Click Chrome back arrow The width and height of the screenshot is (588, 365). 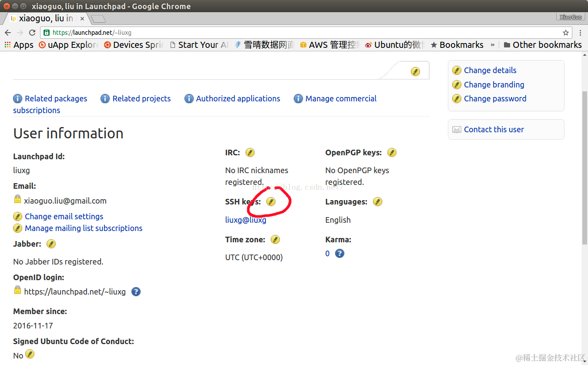pyautogui.click(x=8, y=33)
